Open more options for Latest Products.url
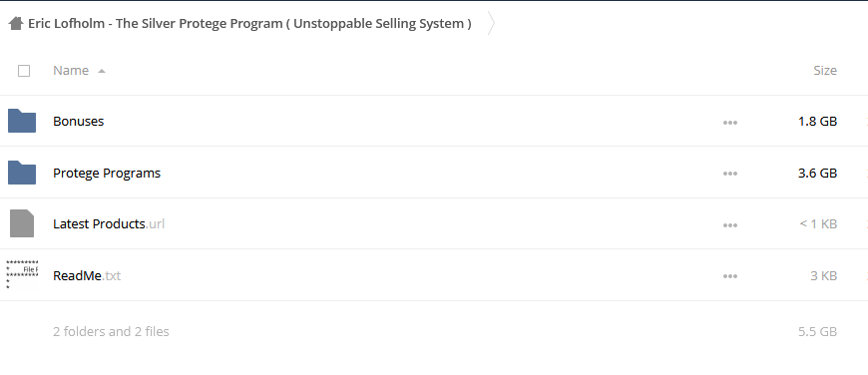Screen dimensions: 868x375 730,225
